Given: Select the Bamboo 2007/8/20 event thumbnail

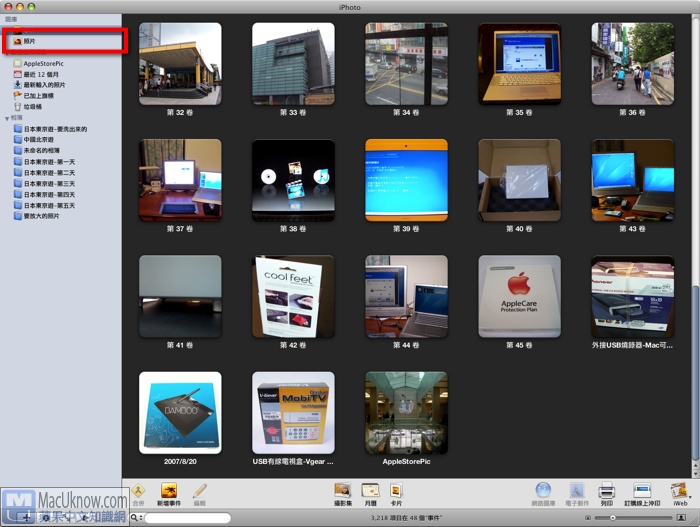Looking at the screenshot, I should (180, 413).
